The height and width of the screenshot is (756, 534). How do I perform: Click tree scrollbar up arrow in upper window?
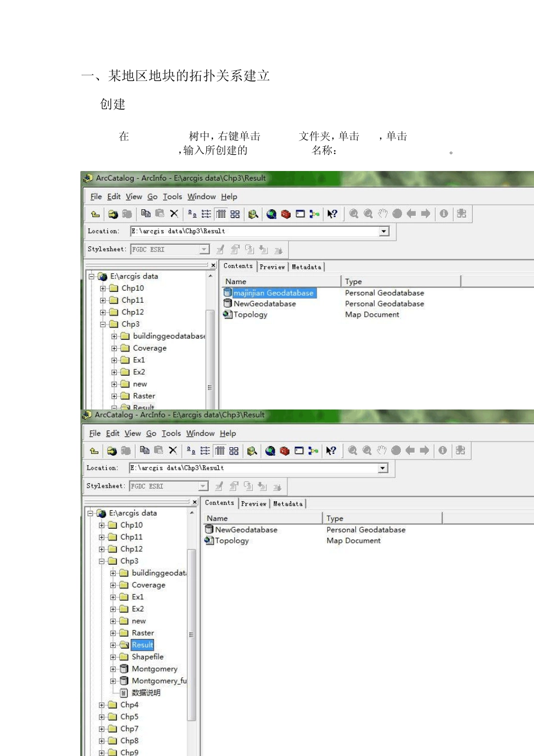click(x=210, y=276)
